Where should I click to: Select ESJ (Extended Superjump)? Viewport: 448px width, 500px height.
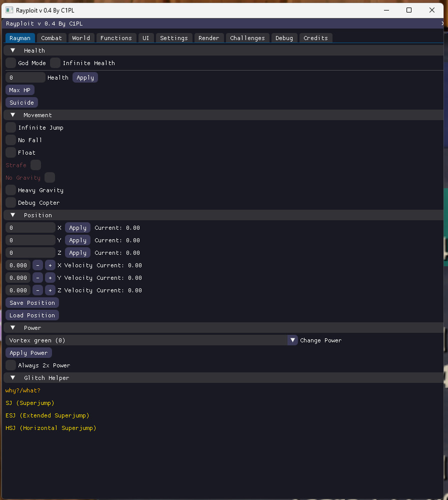coord(47,415)
